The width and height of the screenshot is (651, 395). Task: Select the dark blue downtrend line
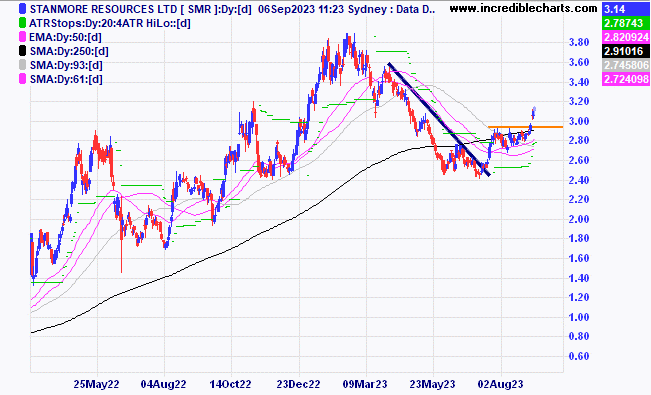(439, 119)
